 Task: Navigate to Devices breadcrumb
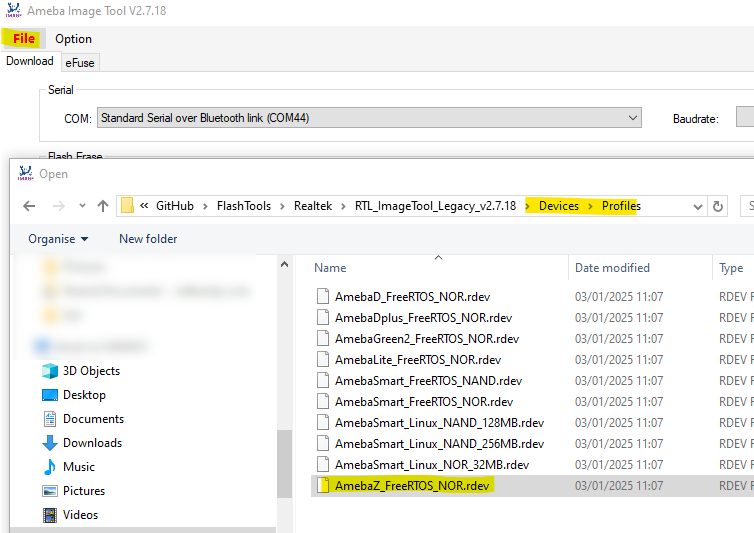(x=559, y=206)
